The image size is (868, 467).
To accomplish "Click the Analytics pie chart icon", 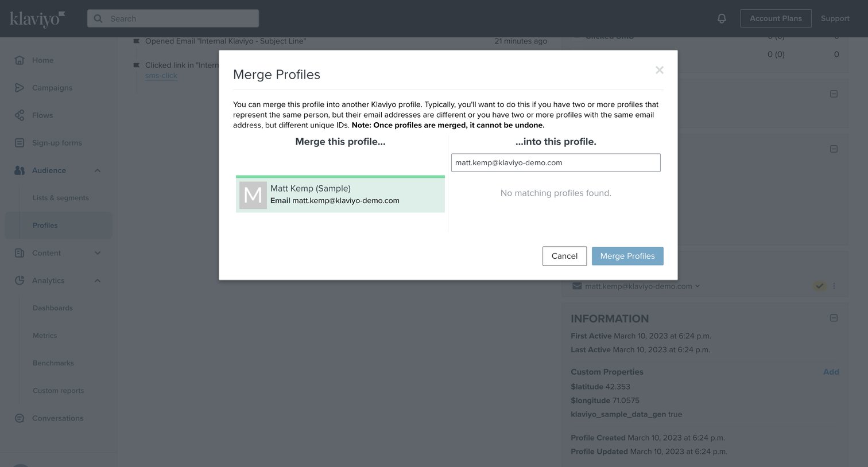I will pyautogui.click(x=20, y=281).
